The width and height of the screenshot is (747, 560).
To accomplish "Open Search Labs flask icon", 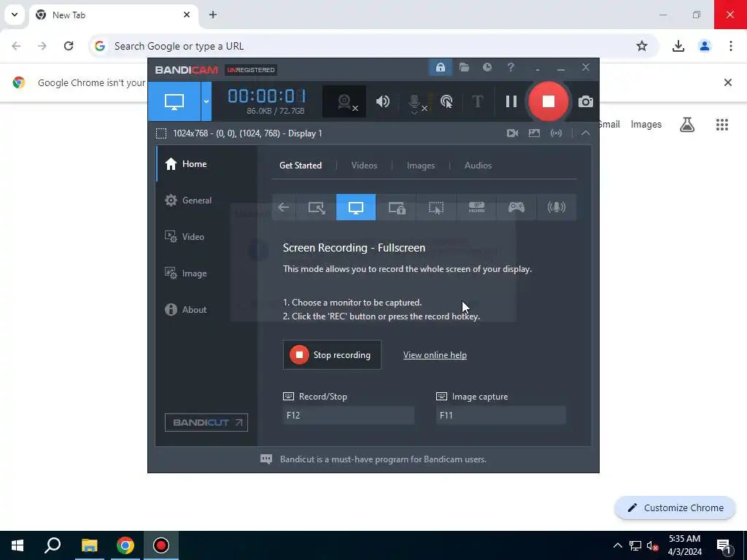I will [x=687, y=124].
